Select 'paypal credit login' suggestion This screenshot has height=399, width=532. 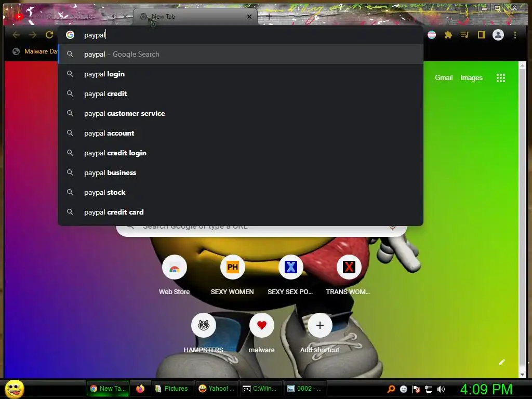click(241, 153)
